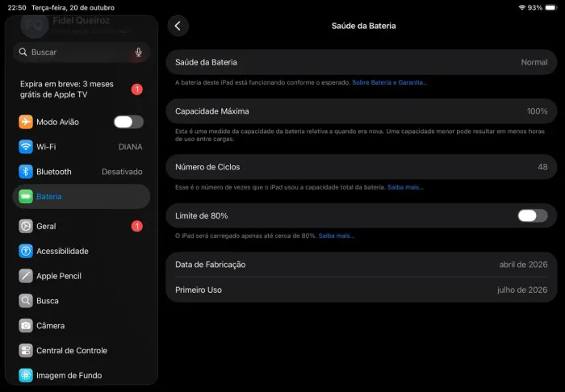Tap the Bluetooth icon in sidebar

[26, 172]
